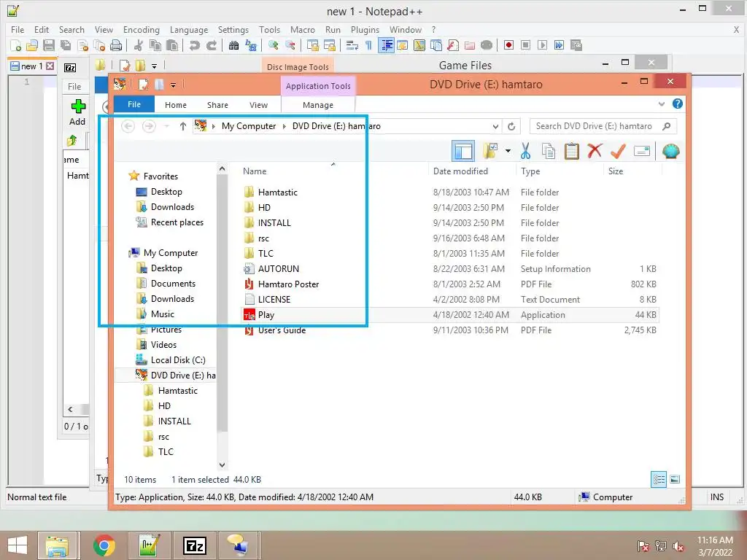Click the Zoom Out icon in Notepad++ toolbar
The height and width of the screenshot is (560, 747).
(x=290, y=45)
